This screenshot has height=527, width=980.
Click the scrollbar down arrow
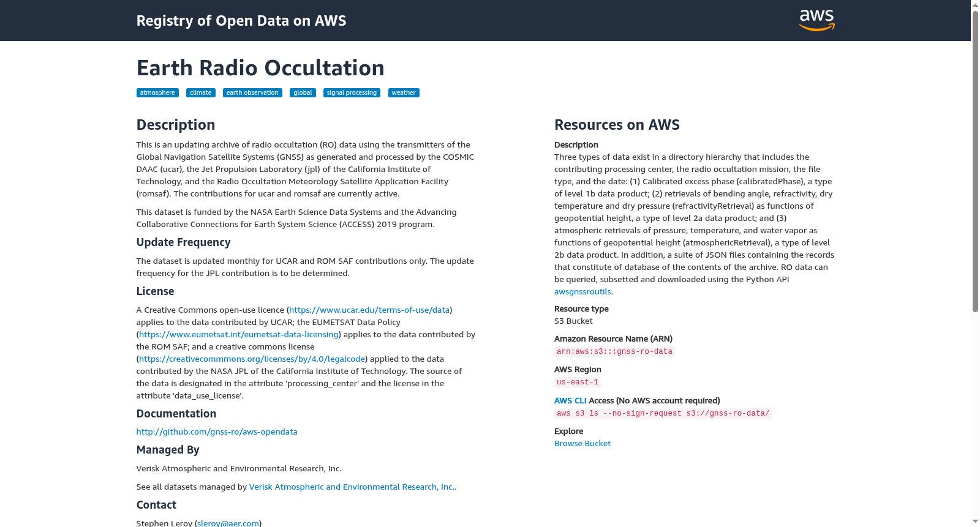975,522
